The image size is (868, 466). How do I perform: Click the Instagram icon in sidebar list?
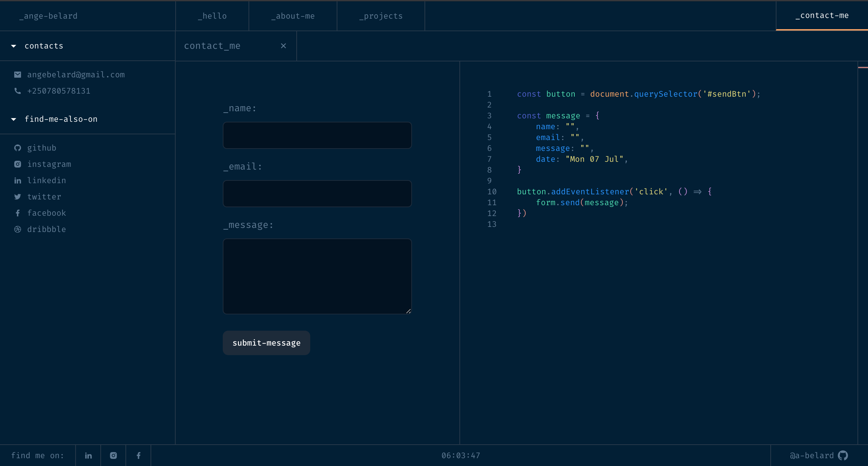pos(18,164)
